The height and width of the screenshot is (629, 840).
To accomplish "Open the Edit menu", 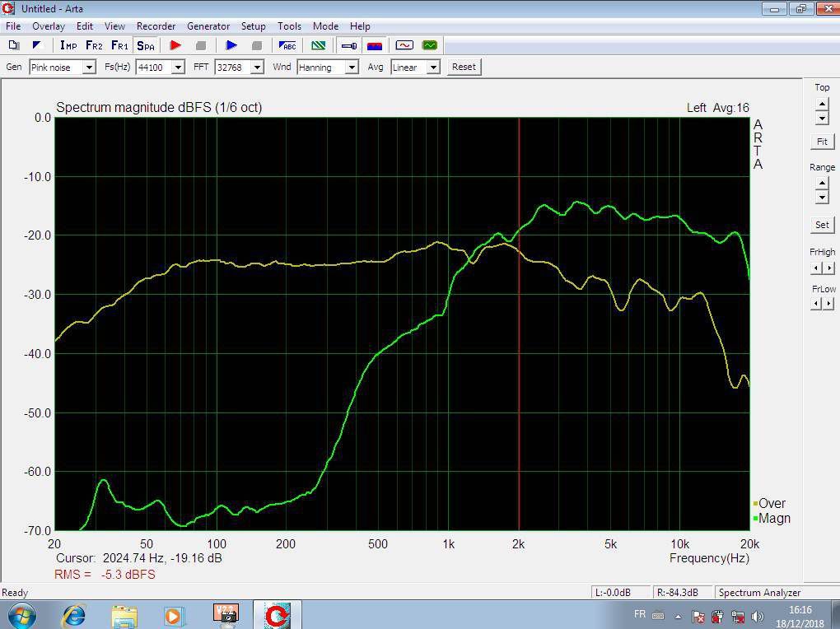I will (85, 26).
